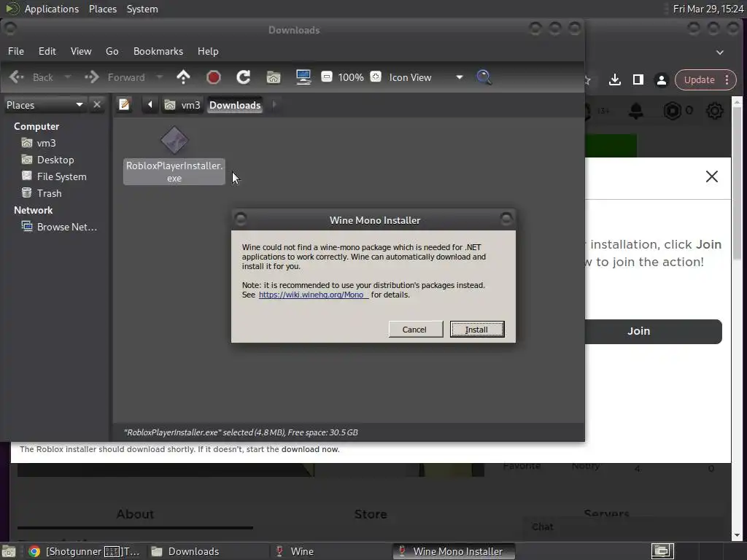Click the RobloxPlayerInstaller.exe file name label

point(174,172)
